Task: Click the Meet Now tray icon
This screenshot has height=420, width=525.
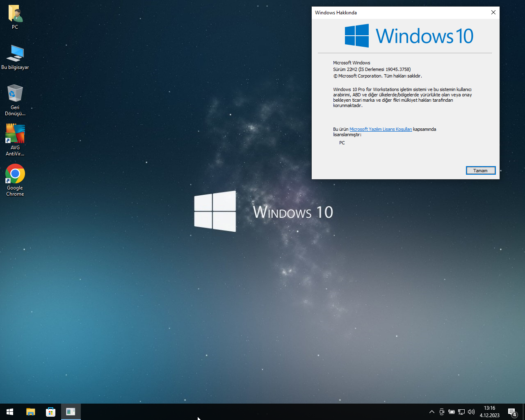Action: tap(442, 412)
